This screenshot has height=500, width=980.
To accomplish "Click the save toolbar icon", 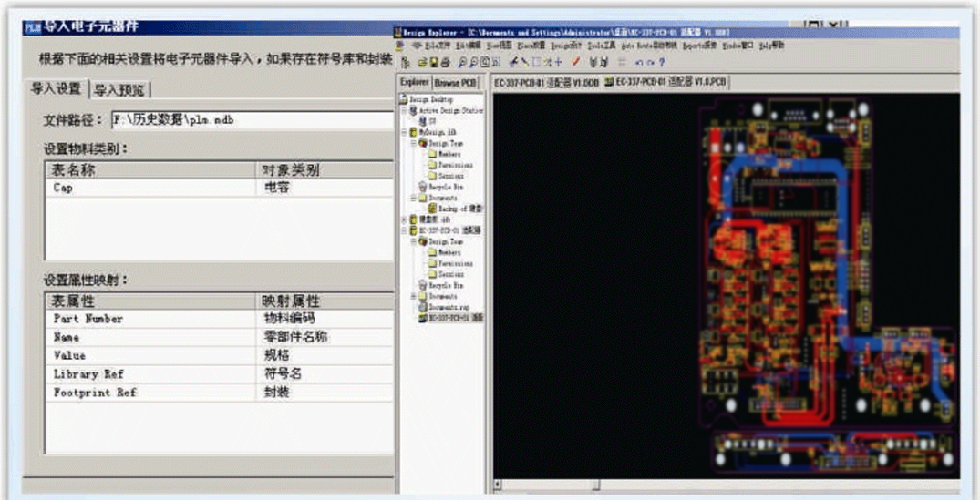I will pos(435,62).
